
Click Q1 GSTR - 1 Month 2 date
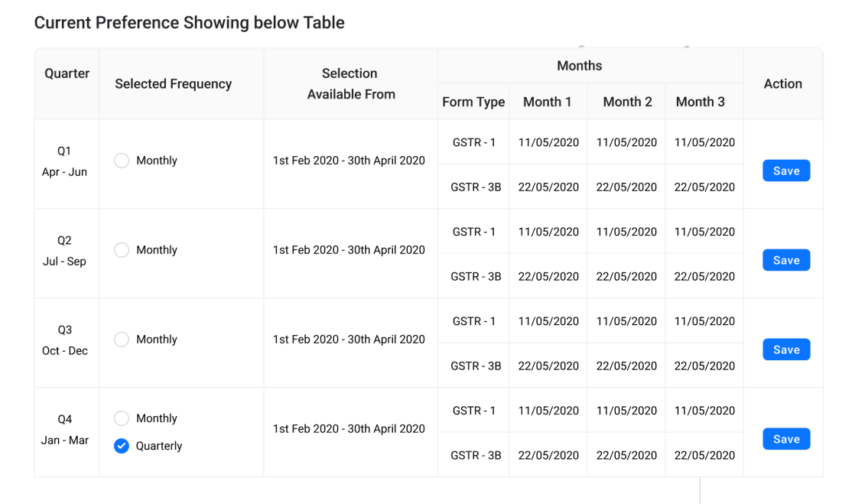pos(626,142)
